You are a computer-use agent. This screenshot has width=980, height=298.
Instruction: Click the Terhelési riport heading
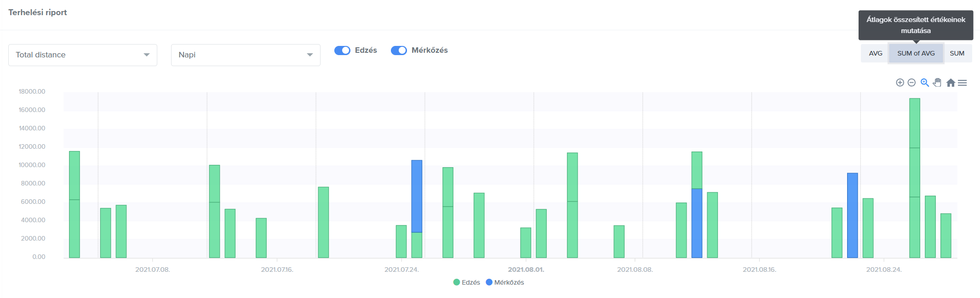(38, 12)
